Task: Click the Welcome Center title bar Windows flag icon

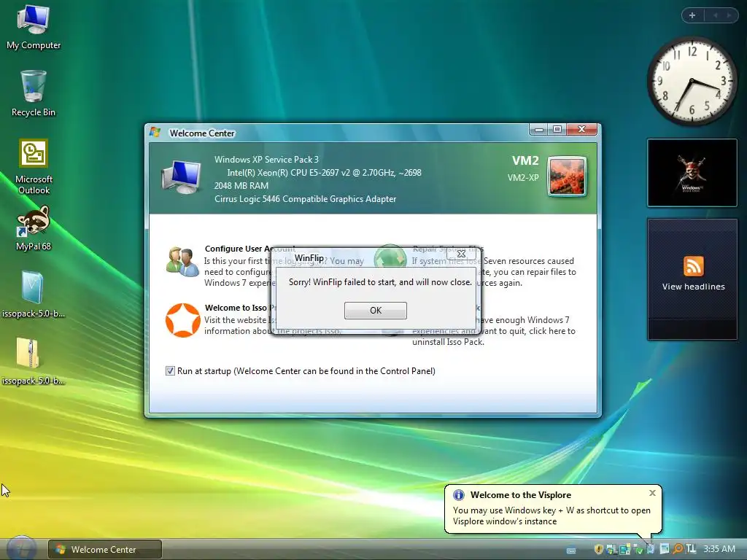Action: pyautogui.click(x=155, y=132)
